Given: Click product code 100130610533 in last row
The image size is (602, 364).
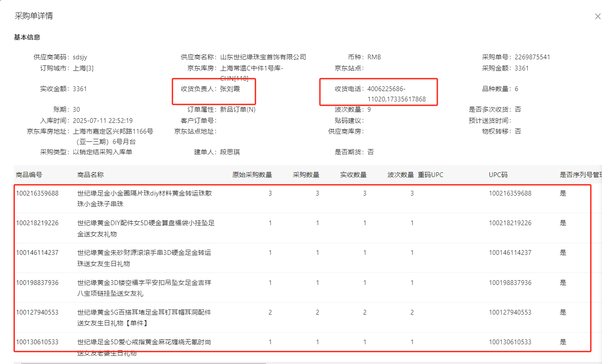Looking at the screenshot, I should 37,342.
